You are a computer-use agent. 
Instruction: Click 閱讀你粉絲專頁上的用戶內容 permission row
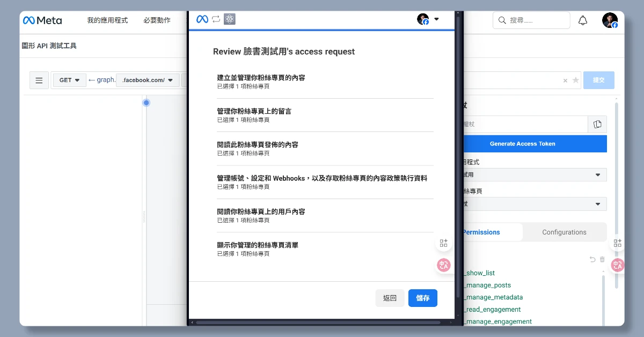(325, 215)
